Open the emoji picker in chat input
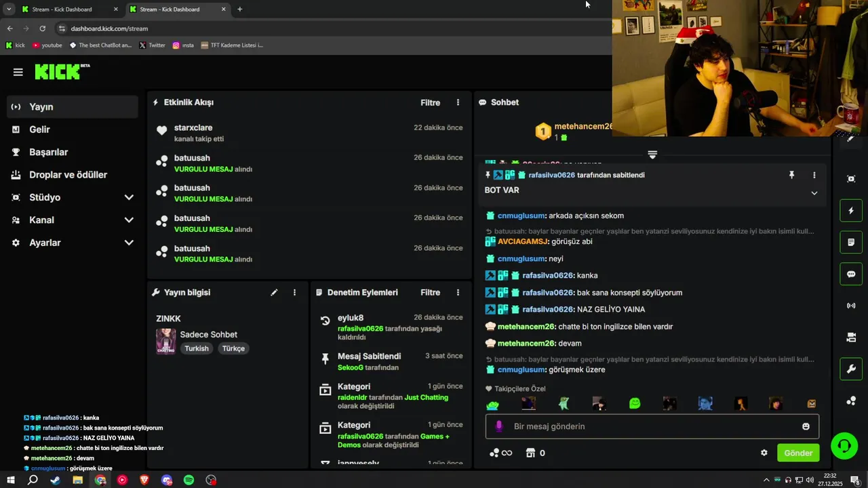This screenshot has height=488, width=868. point(806,426)
